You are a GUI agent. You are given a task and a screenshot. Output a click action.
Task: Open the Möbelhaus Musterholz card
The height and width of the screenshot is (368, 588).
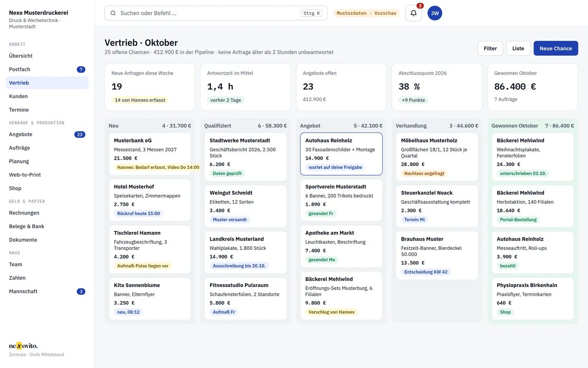point(437,157)
